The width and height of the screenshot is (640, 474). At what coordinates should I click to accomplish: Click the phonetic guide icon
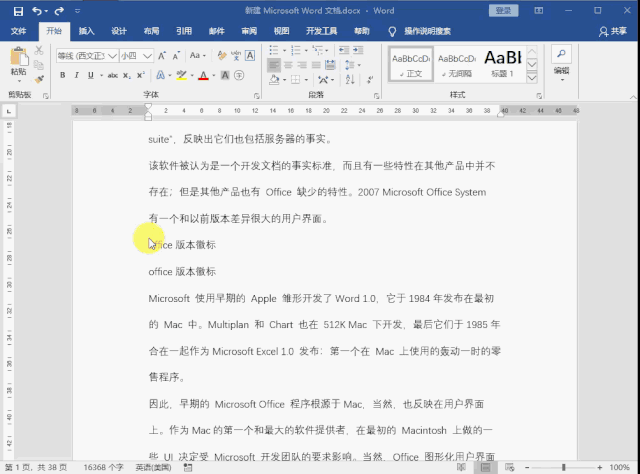coord(236,56)
